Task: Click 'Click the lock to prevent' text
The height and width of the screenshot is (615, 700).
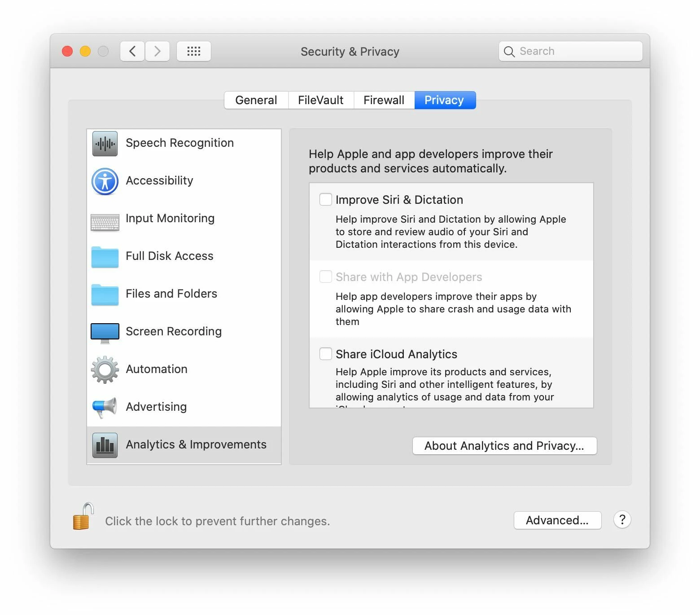Action: click(x=218, y=521)
